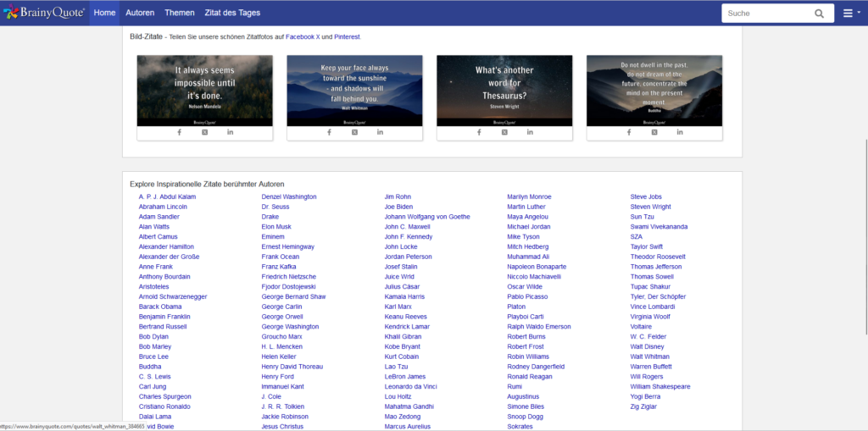
Task: Open the Oscar Wilde author link
Action: [524, 287]
